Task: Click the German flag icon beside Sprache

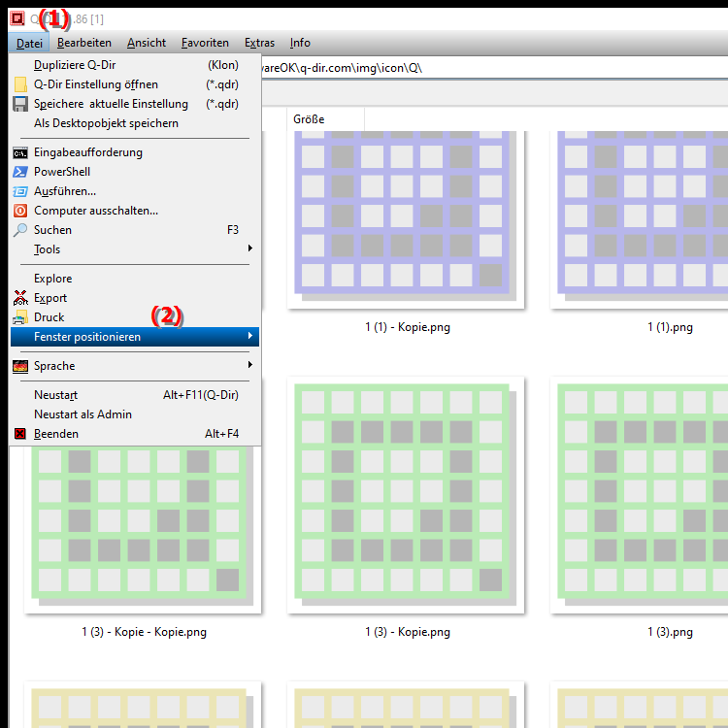Action: click(20, 366)
